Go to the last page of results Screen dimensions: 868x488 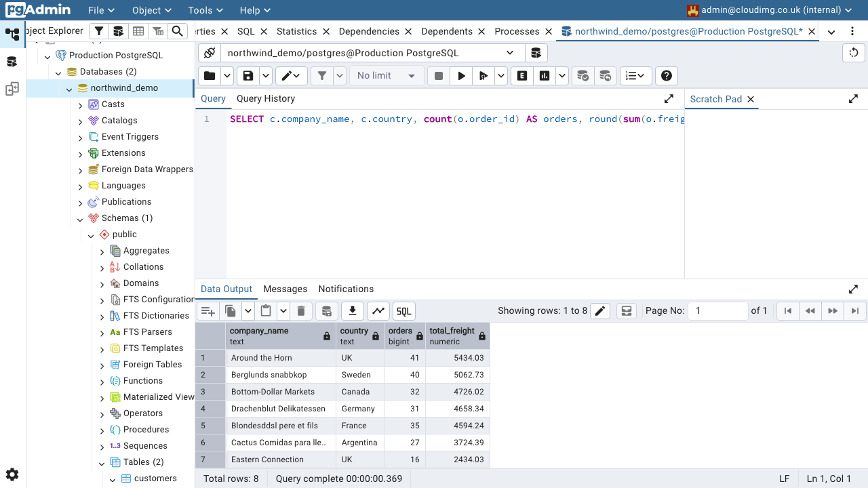tap(855, 311)
